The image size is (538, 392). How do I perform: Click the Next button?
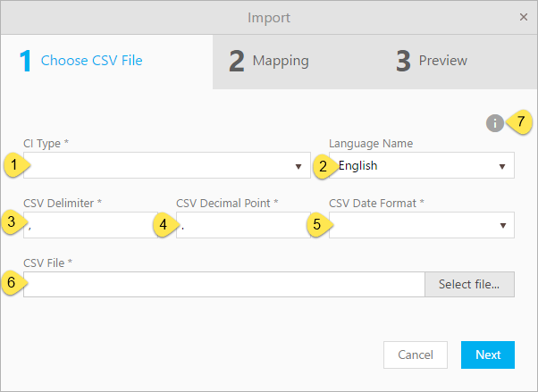click(488, 354)
